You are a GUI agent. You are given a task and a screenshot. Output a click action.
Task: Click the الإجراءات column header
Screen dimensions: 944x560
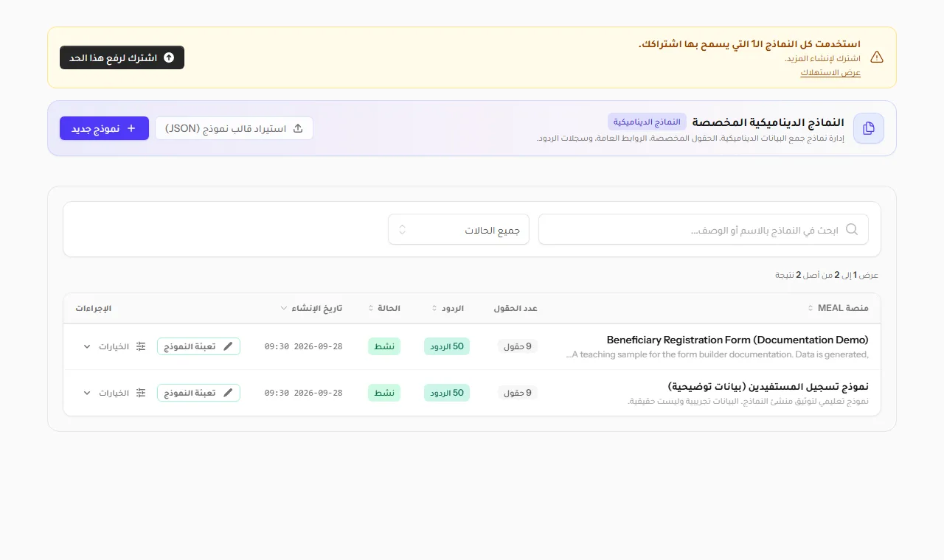[93, 308]
